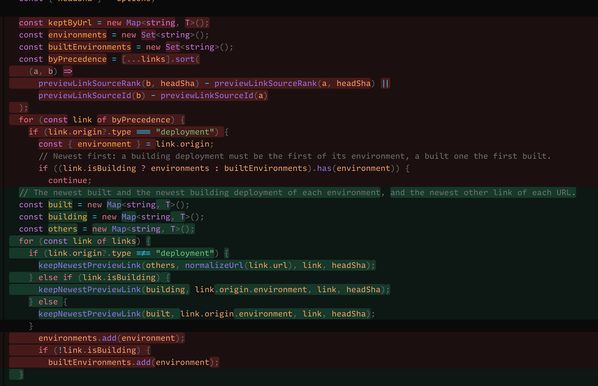This screenshot has height=386, width=598.
Task: Click the 'builtEnvironments.add(environment);' line
Action: 133,363
